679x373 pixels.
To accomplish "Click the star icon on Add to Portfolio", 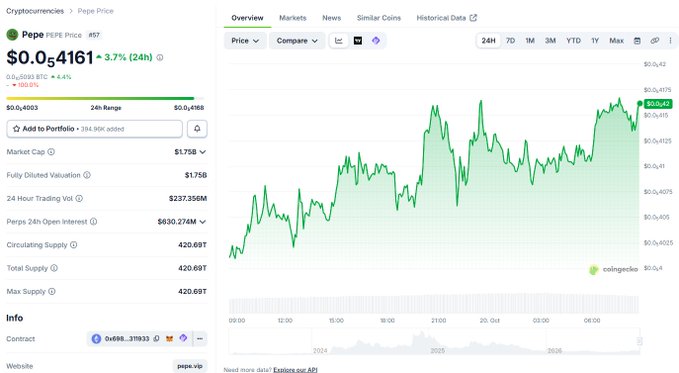I will pyautogui.click(x=16, y=129).
